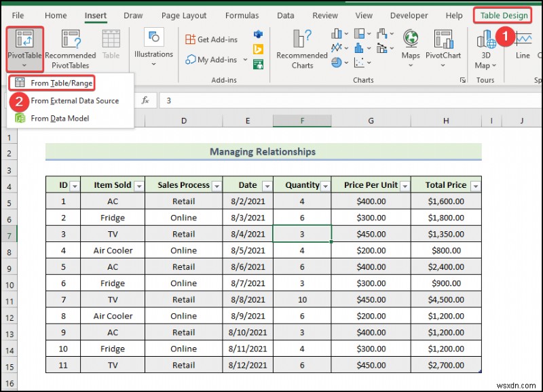Insert a waterfall or stock chart
Image resolution: width=543 pixels, height=392 pixels.
pos(381,33)
